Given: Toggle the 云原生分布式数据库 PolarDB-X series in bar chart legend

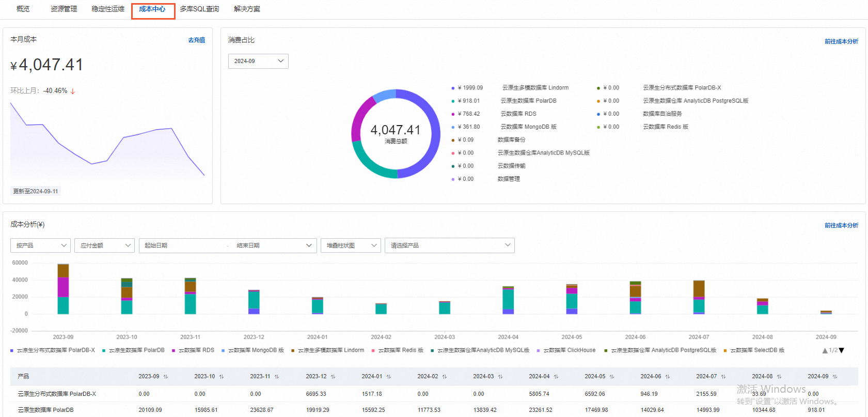Looking at the screenshot, I should click(53, 350).
